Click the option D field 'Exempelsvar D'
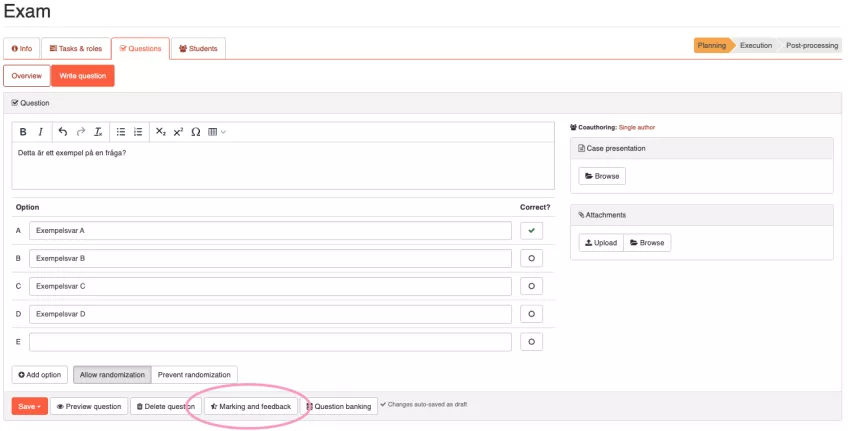The width and height of the screenshot is (848, 431). pyautogui.click(x=270, y=314)
